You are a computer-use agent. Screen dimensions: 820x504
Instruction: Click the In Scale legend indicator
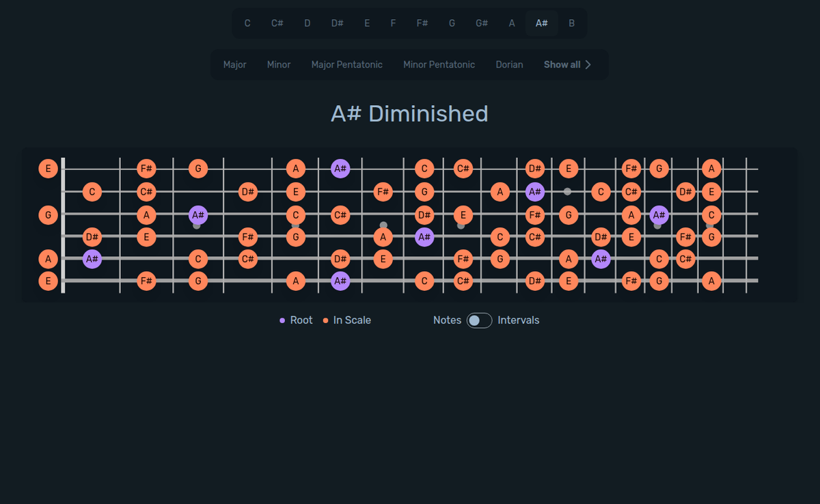[325, 320]
